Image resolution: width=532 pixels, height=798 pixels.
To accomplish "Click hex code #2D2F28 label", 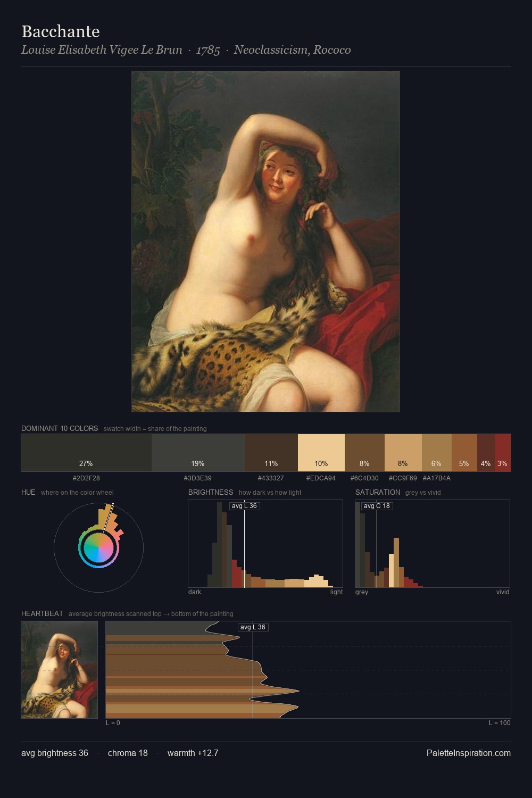I will coord(86,478).
